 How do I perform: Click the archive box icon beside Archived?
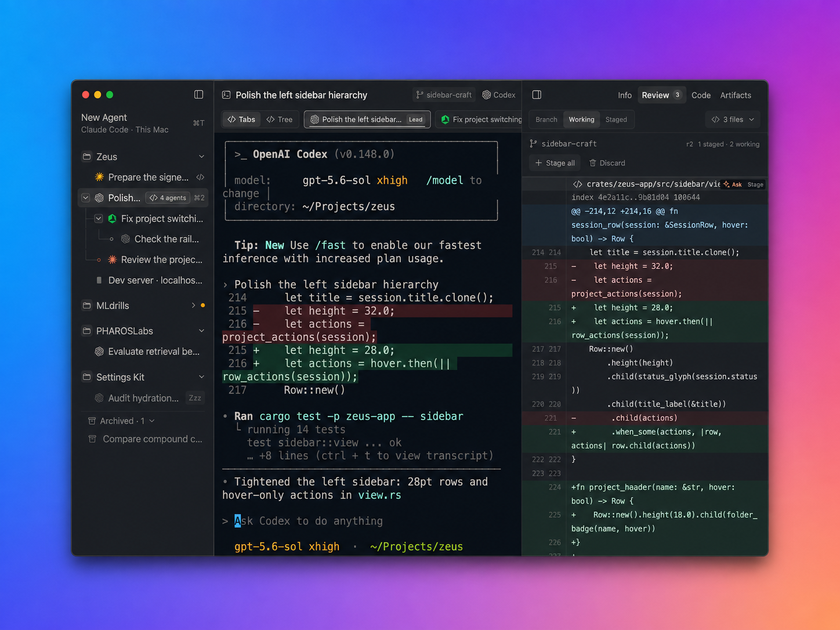(x=92, y=421)
